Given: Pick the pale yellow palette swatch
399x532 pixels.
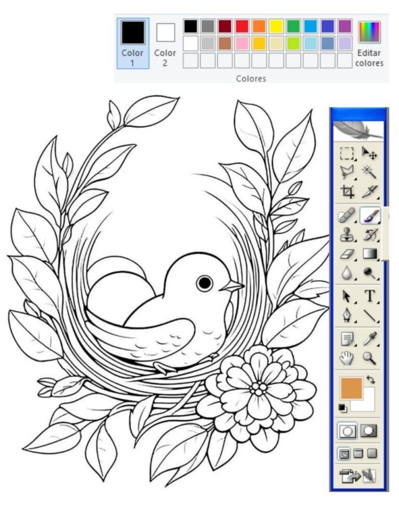Looking at the screenshot, I should point(276,44).
